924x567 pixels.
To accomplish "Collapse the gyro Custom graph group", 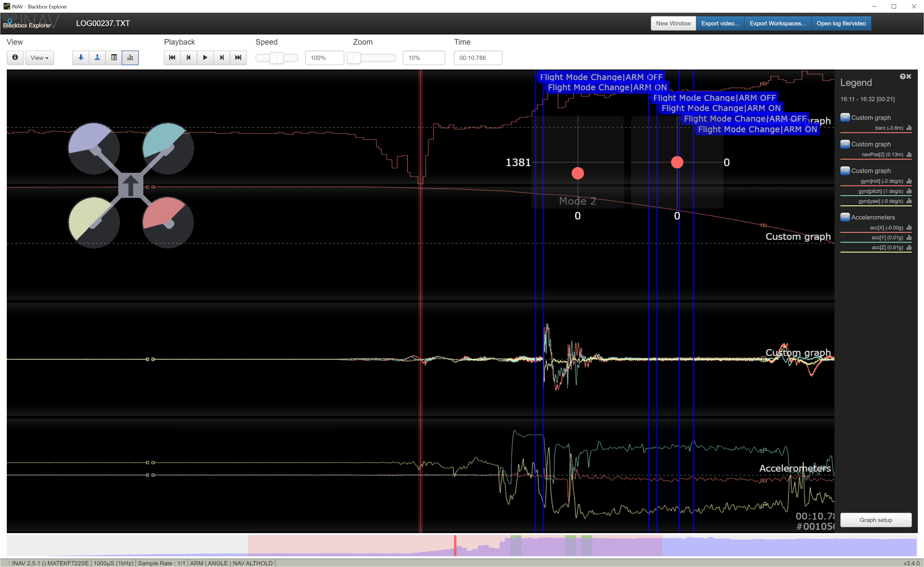I will pos(845,171).
